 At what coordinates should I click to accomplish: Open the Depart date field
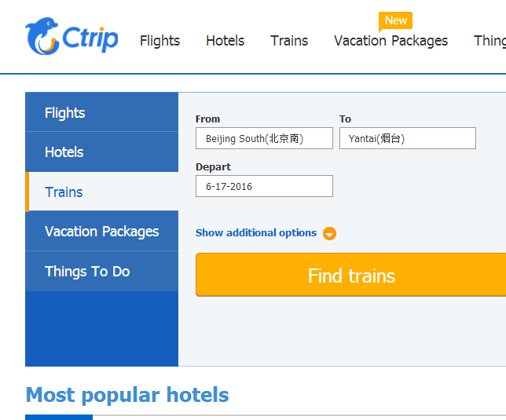(264, 186)
